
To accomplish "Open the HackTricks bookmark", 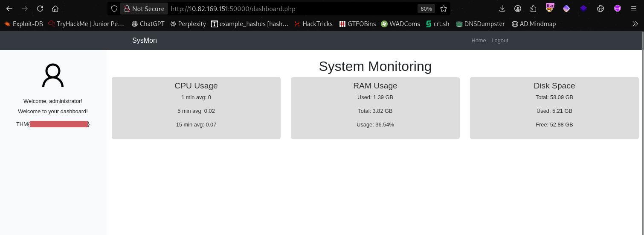I will click(x=313, y=24).
